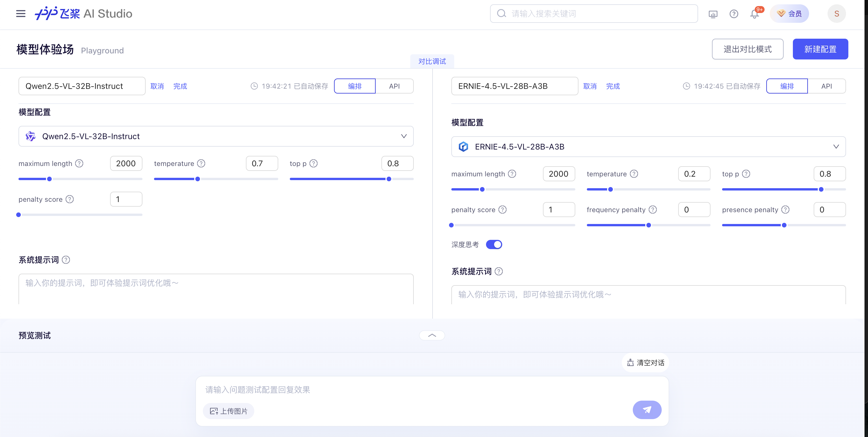This screenshot has height=437, width=868.
Task: Click the help icon beside the temperature label
Action: 201,163
